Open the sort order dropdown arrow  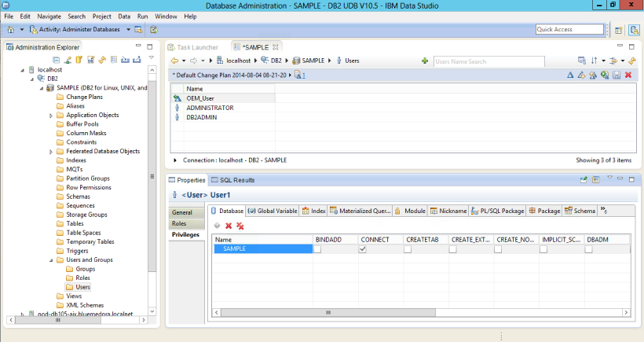coord(603,61)
